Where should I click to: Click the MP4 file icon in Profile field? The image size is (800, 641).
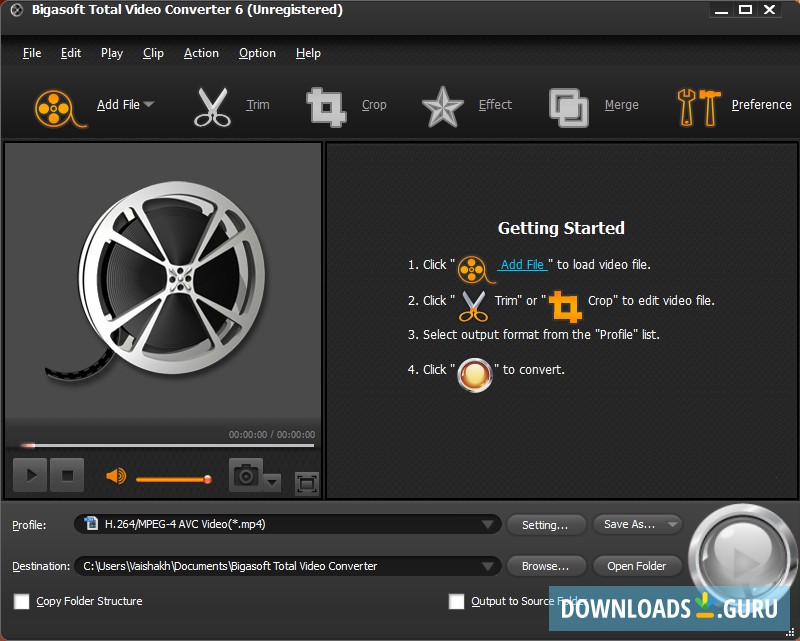coord(91,523)
